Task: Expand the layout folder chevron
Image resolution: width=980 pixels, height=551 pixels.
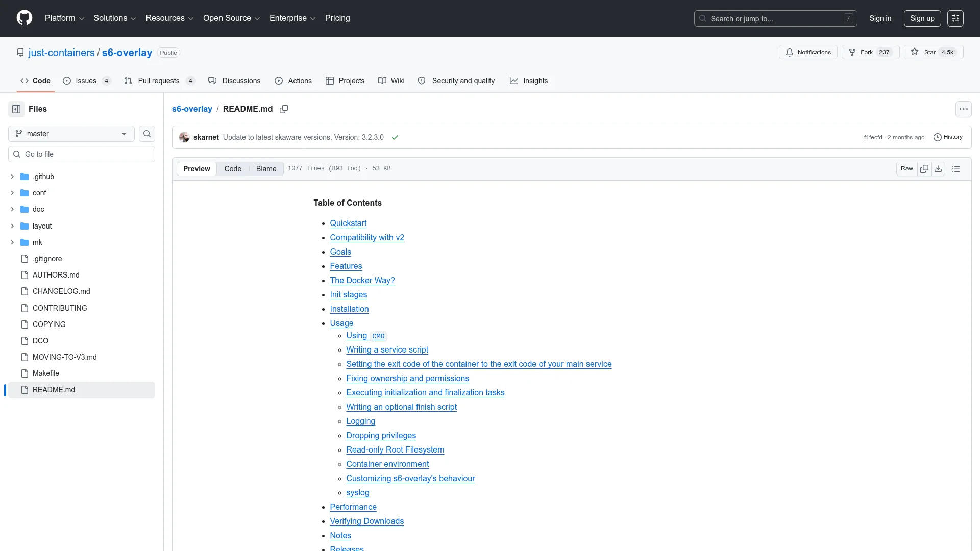Action: coord(12,226)
